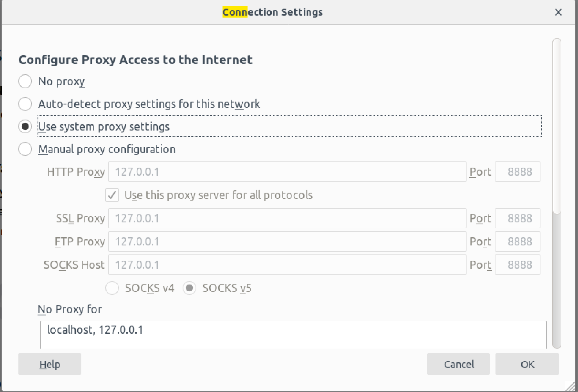Screen dimensions: 578x392
Task: Focus the SSL Proxy address field
Action: tap(287, 218)
